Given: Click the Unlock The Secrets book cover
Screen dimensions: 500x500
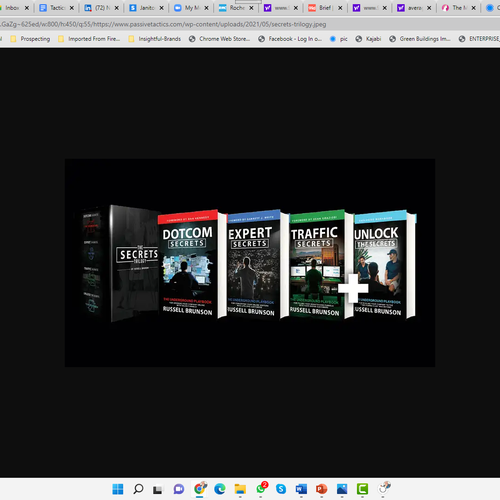Looking at the screenshot, I should (x=384, y=264).
